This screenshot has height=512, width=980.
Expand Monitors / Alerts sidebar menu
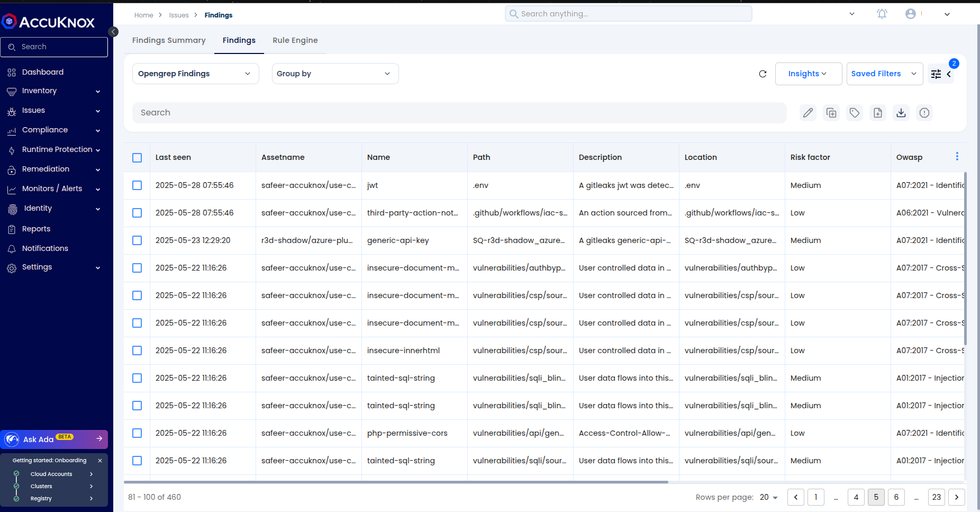(53, 189)
